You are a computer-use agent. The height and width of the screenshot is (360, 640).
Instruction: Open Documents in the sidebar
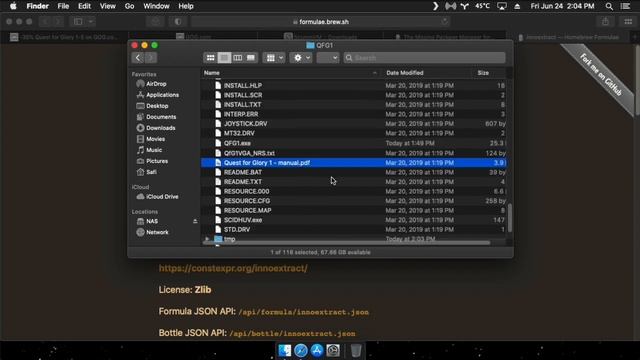pos(157,117)
